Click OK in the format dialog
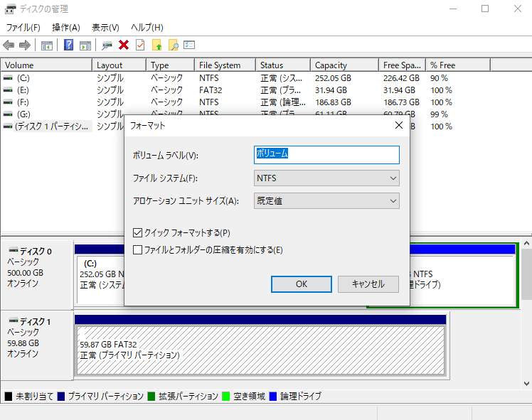532x420 pixels. [x=302, y=284]
